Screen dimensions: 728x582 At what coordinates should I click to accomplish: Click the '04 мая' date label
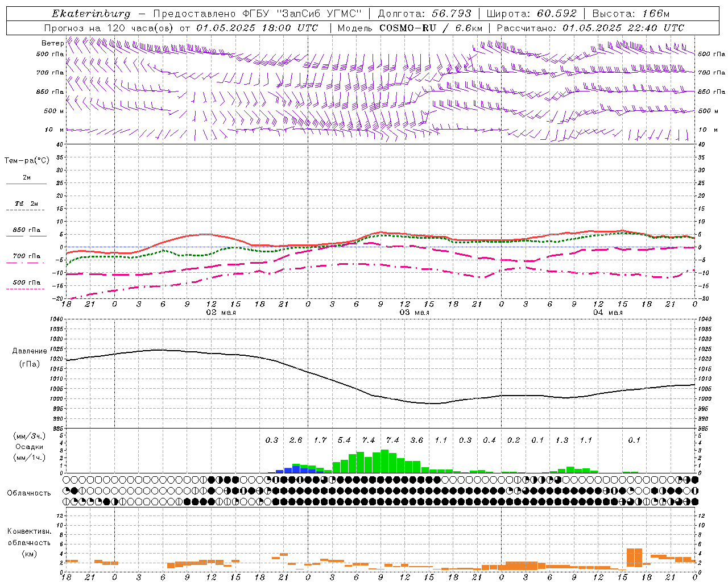click(607, 313)
